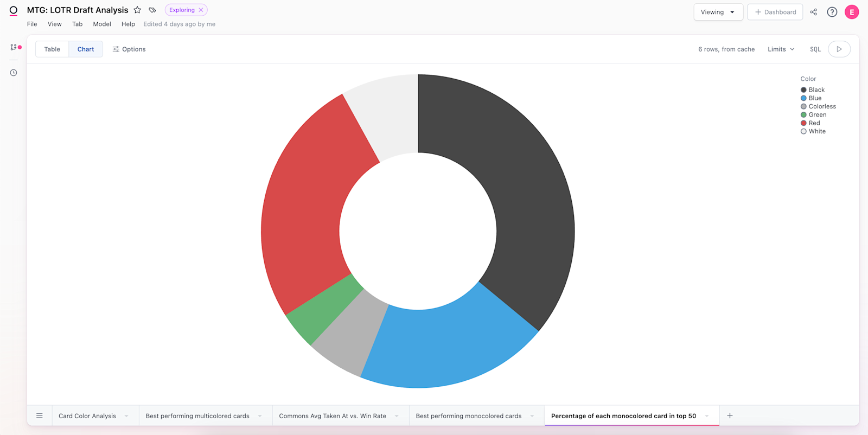Click the tags icon beside title
This screenshot has height=435, width=868.
[x=152, y=10]
